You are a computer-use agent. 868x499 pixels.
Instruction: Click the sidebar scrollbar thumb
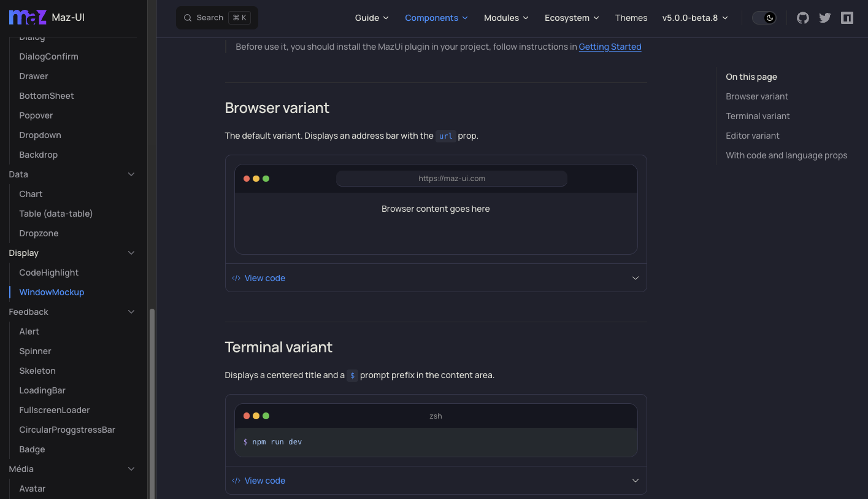pyautogui.click(x=152, y=403)
